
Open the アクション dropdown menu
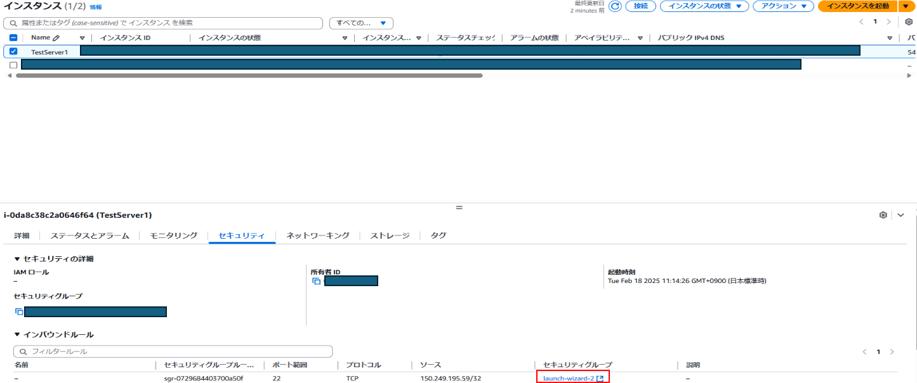[784, 6]
